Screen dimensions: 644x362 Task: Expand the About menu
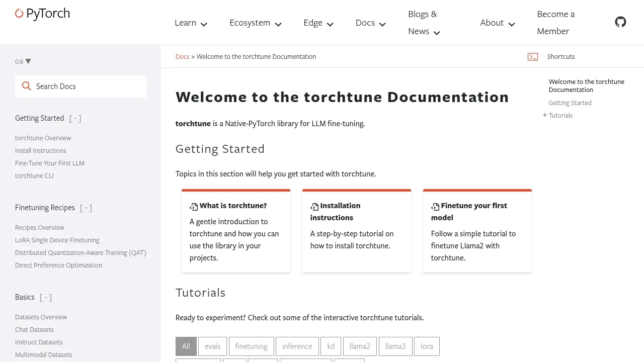click(x=498, y=23)
